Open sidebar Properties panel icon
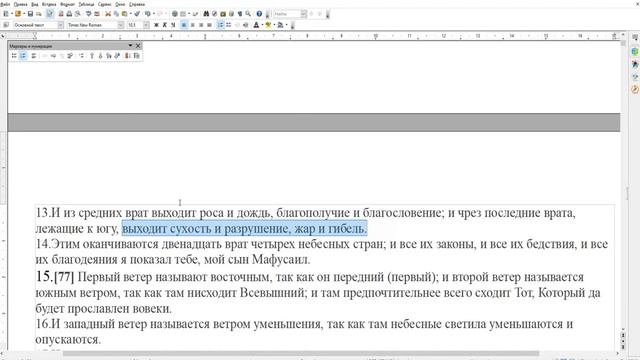This screenshot has height=360, width=640. [x=635, y=51]
